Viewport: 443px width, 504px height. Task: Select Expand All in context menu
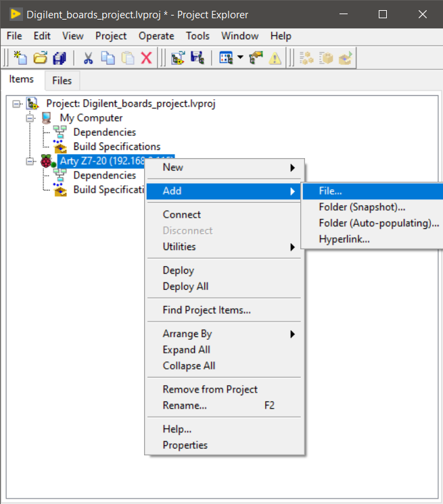click(225, 350)
